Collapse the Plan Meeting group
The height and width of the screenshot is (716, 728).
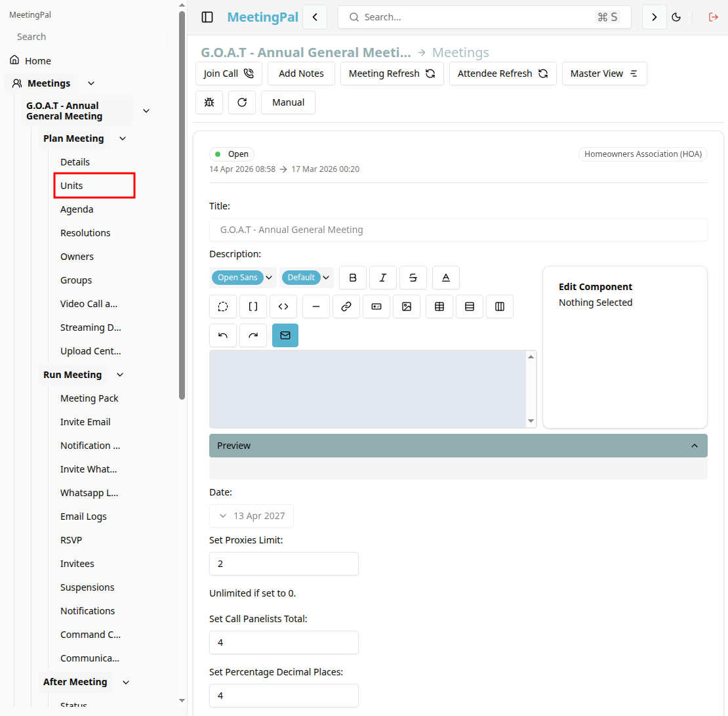123,138
